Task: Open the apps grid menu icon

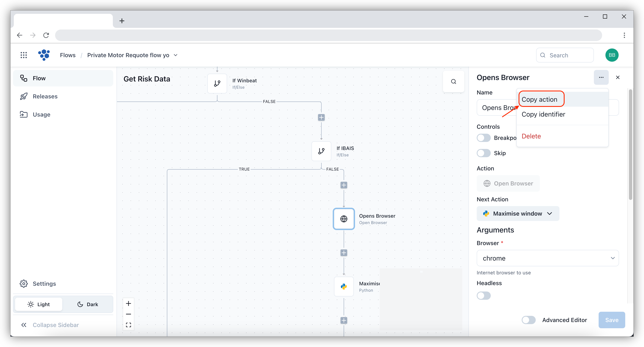Action: click(24, 55)
